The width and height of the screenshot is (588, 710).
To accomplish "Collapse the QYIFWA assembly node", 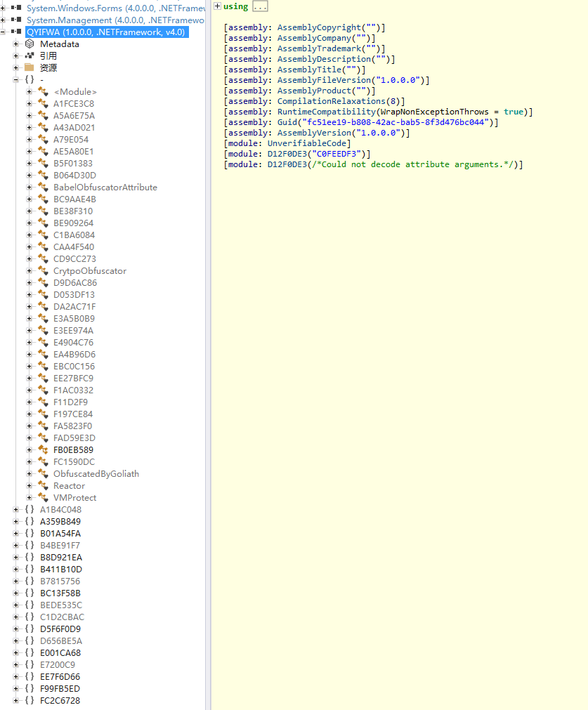I will [4, 32].
